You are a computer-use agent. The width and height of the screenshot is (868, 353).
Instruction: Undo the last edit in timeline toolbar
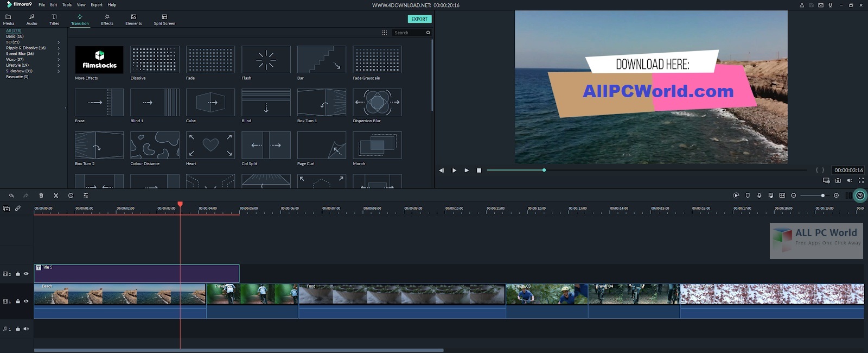click(x=11, y=196)
